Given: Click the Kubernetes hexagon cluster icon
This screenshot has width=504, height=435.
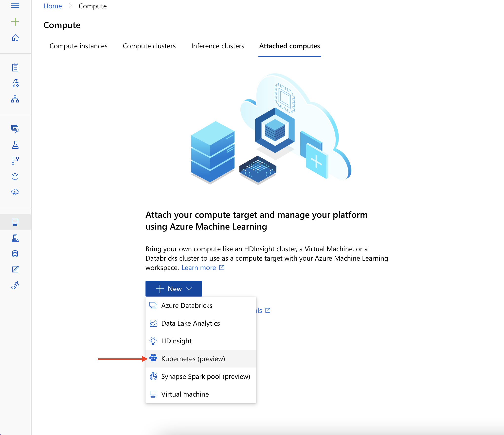Looking at the screenshot, I should [x=153, y=358].
